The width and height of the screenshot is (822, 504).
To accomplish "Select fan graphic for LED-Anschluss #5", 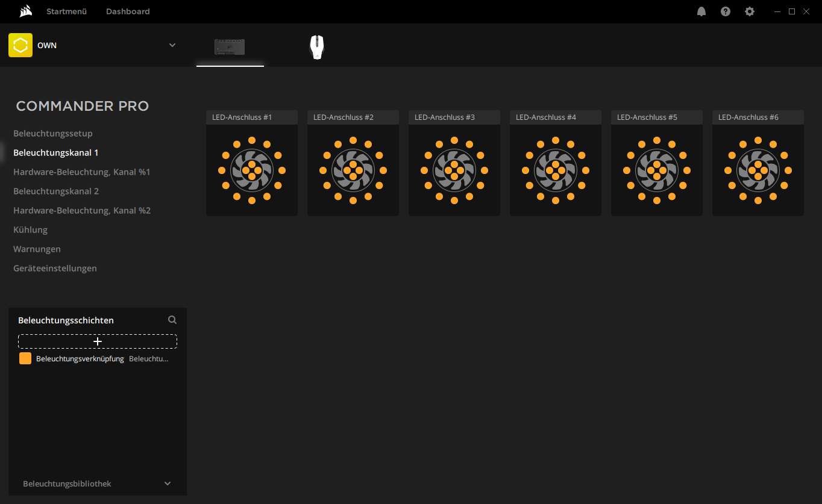I will pyautogui.click(x=657, y=170).
